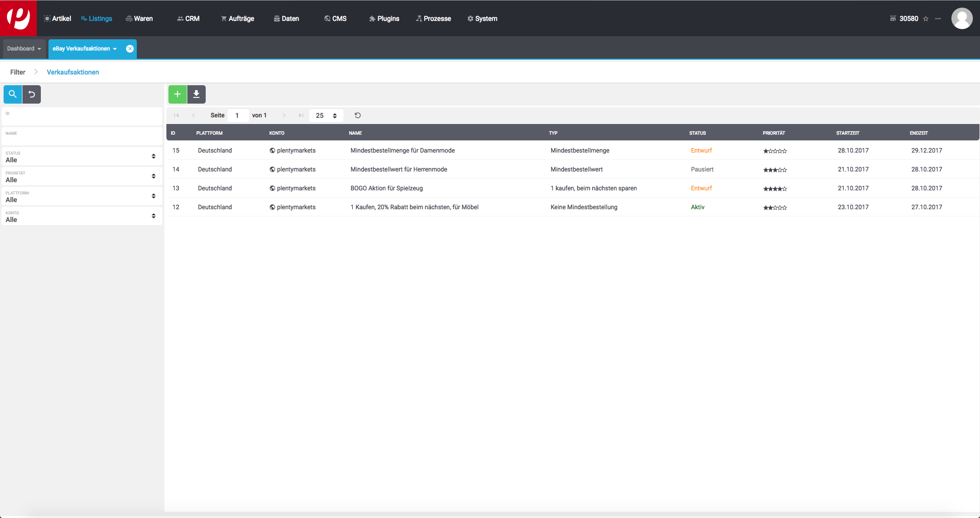Close the eBay Verkaufsaktionen tab
This screenshot has width=980, height=518.
(130, 48)
